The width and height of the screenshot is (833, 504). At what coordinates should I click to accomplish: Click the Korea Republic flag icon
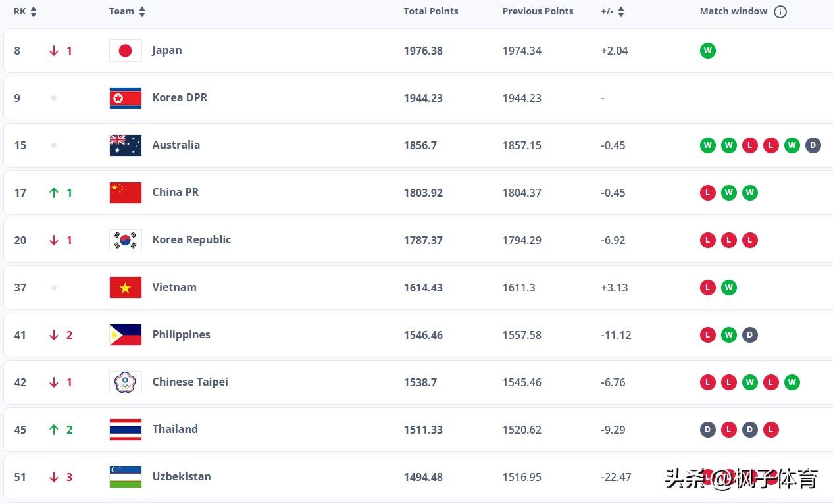pos(125,240)
